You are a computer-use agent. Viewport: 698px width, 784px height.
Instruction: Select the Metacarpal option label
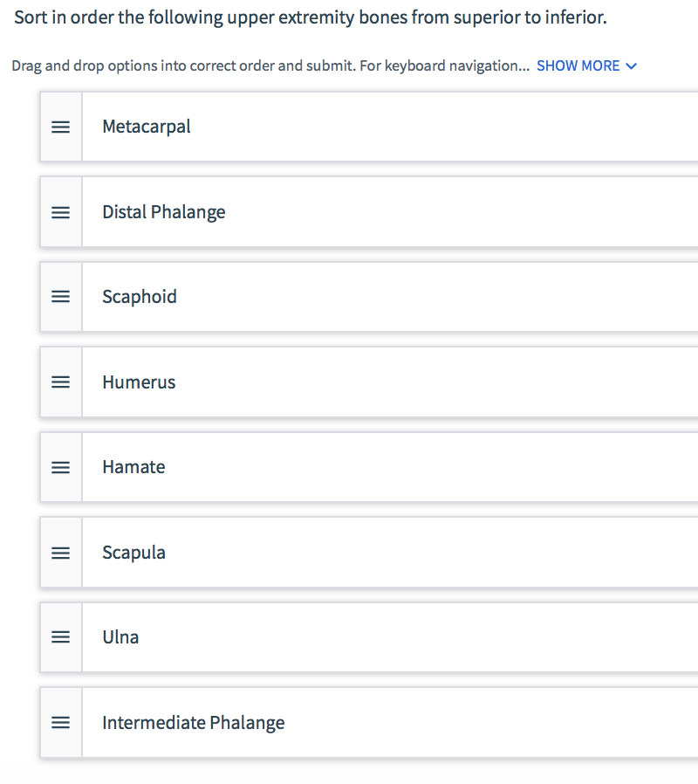[147, 127]
